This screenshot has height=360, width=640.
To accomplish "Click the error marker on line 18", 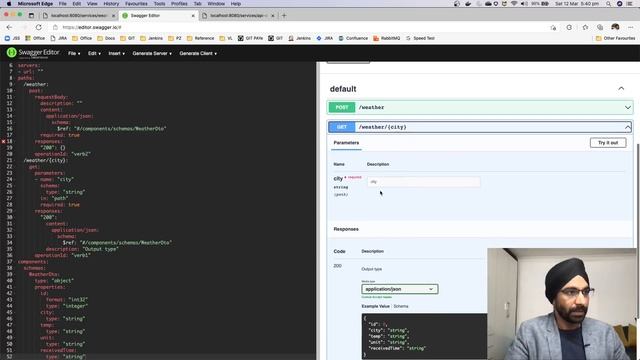I will [3, 141].
